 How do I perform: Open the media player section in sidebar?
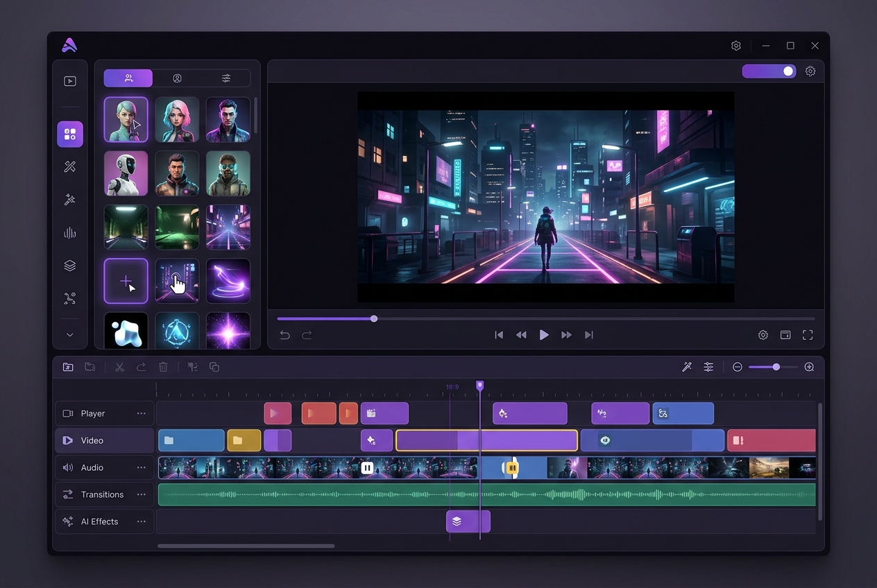click(x=70, y=81)
